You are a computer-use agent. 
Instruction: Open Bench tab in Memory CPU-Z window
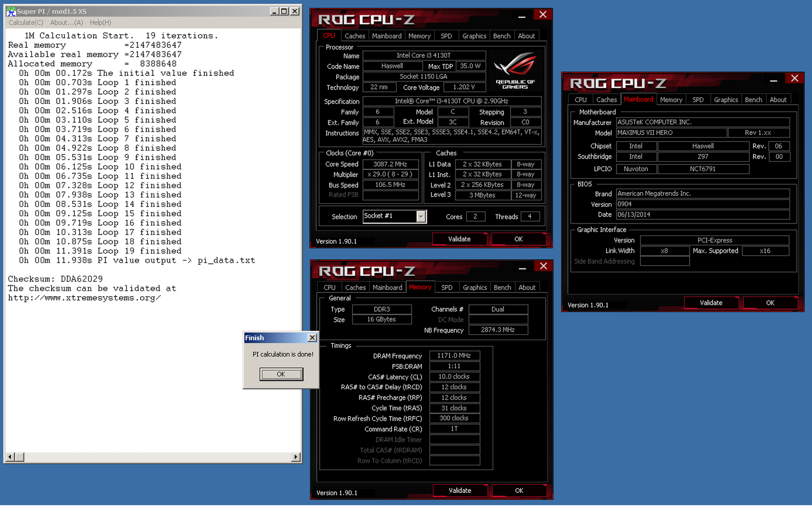pyautogui.click(x=502, y=288)
